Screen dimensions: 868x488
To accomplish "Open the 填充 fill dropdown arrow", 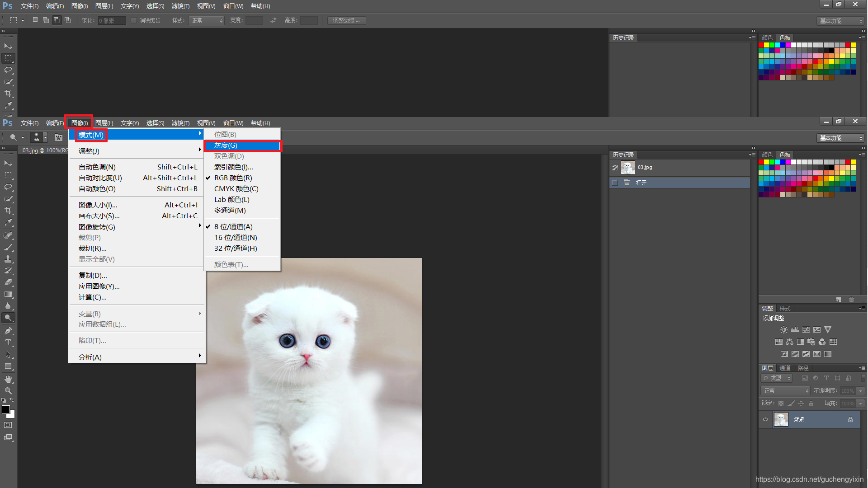I will click(x=861, y=404).
